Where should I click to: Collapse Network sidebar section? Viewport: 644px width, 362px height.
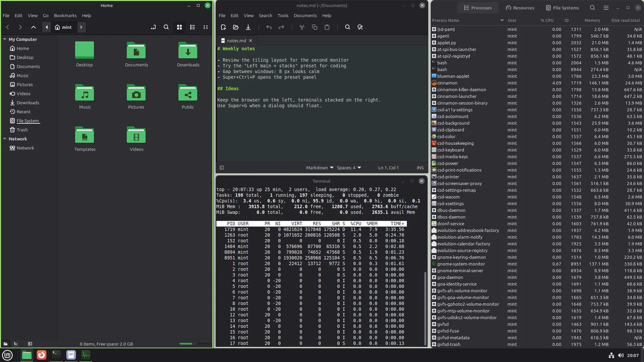(x=5, y=139)
